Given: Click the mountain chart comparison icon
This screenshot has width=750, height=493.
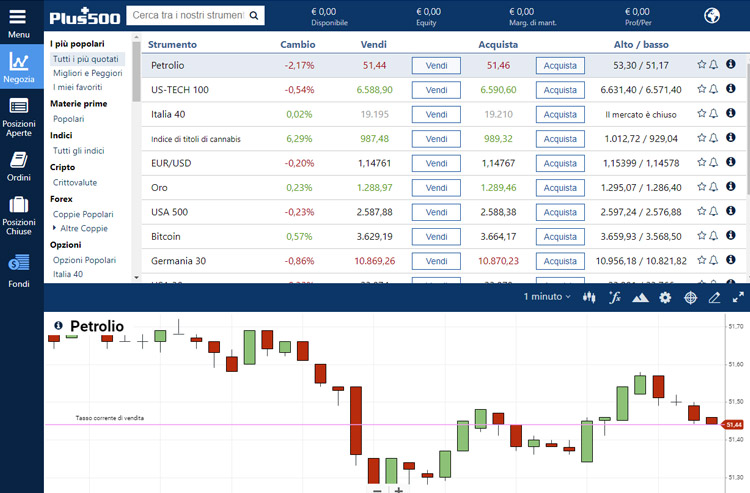Looking at the screenshot, I should (640, 298).
